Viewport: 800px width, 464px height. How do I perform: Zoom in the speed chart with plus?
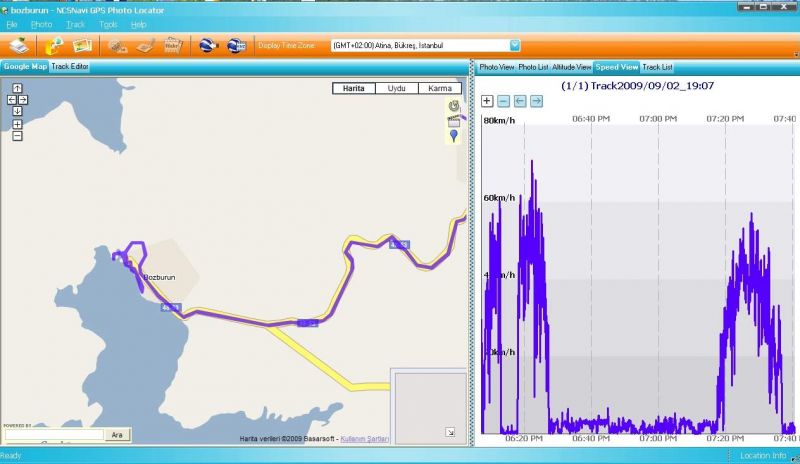(487, 101)
